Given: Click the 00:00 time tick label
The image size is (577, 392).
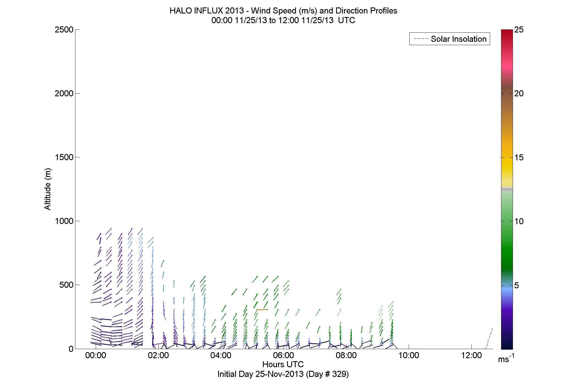Looking at the screenshot, I should [x=96, y=355].
